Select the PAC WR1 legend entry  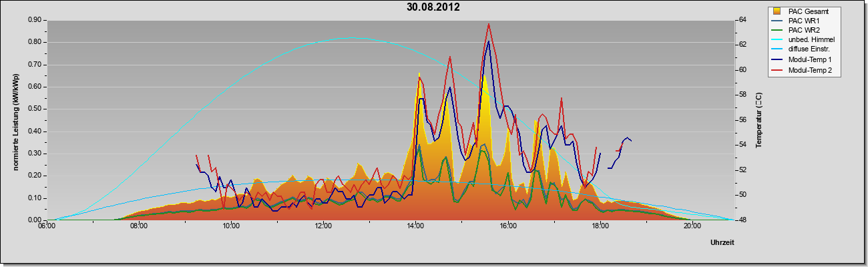coord(803,21)
